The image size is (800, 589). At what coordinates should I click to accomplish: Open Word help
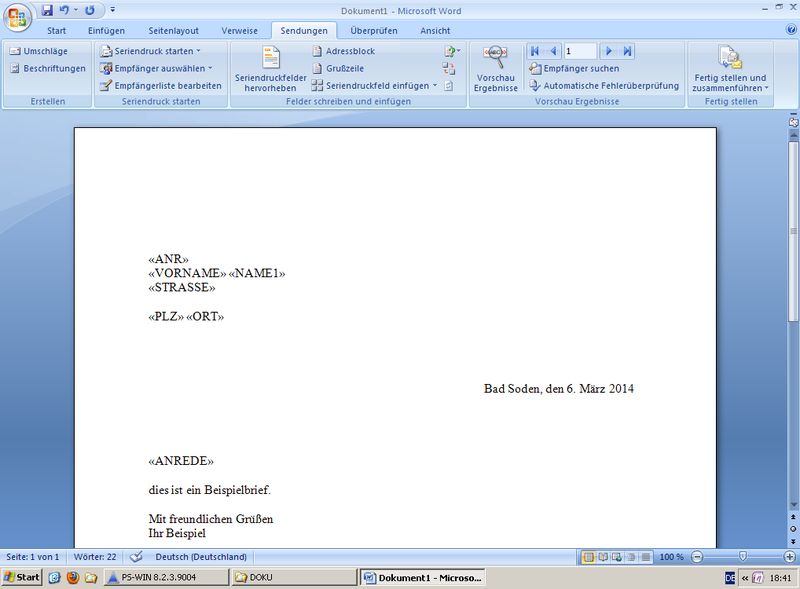point(791,30)
